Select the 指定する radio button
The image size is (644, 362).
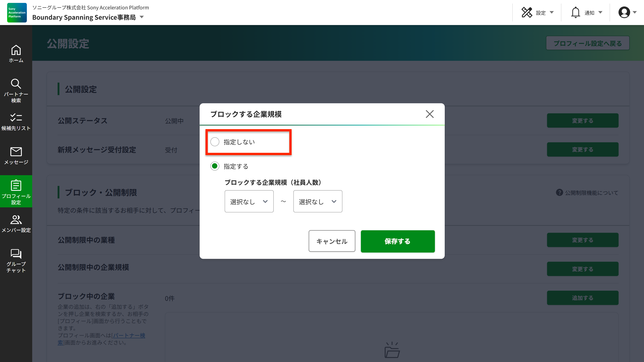coord(215,166)
